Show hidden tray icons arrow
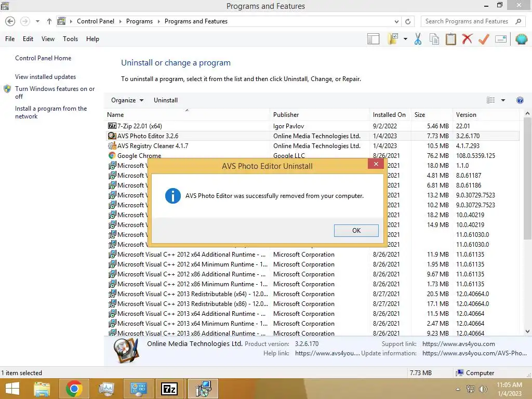532x399 pixels. [458, 389]
